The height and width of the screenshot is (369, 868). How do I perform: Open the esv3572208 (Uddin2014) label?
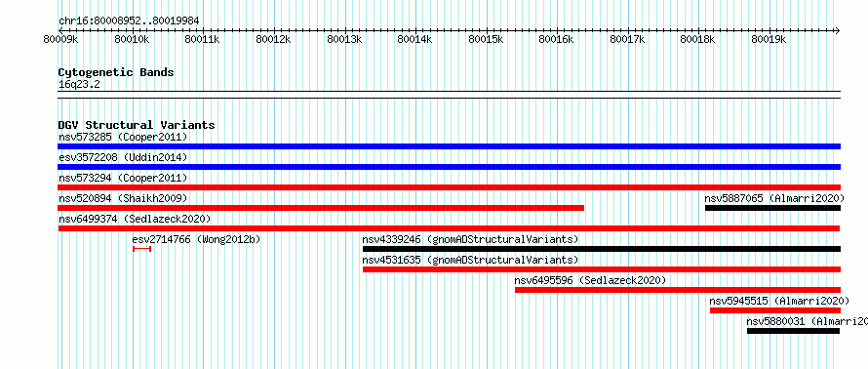click(x=123, y=157)
